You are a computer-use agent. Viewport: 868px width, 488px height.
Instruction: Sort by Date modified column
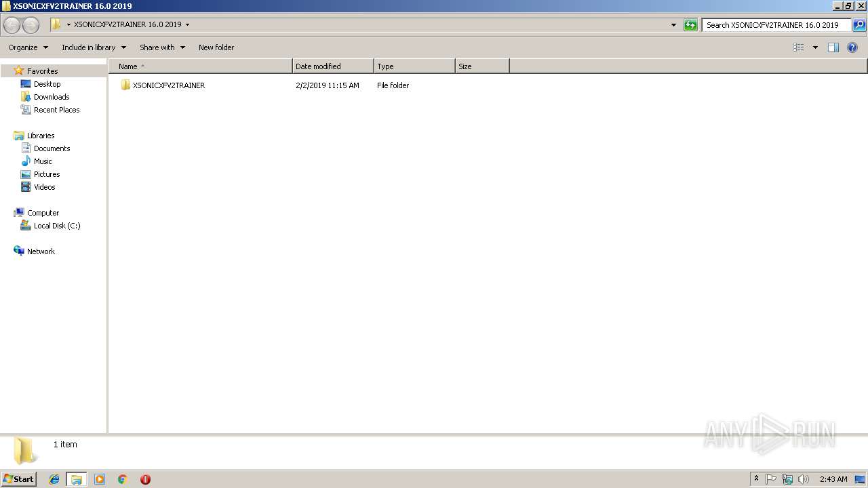333,66
